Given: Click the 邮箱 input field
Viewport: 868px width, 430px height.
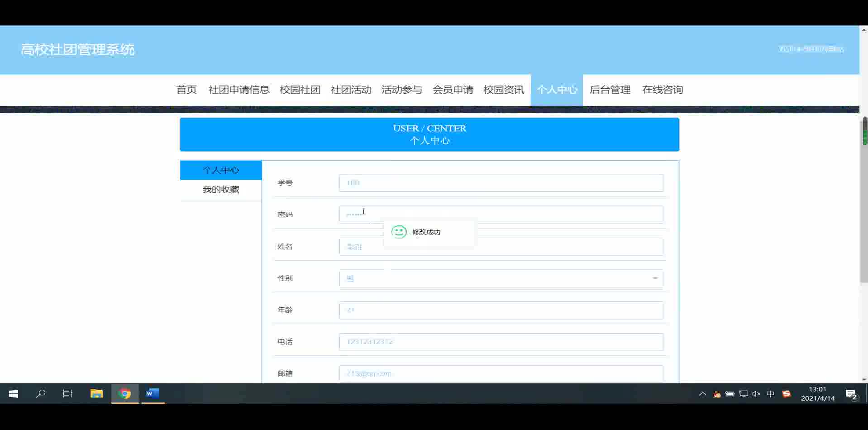Looking at the screenshot, I should point(501,374).
